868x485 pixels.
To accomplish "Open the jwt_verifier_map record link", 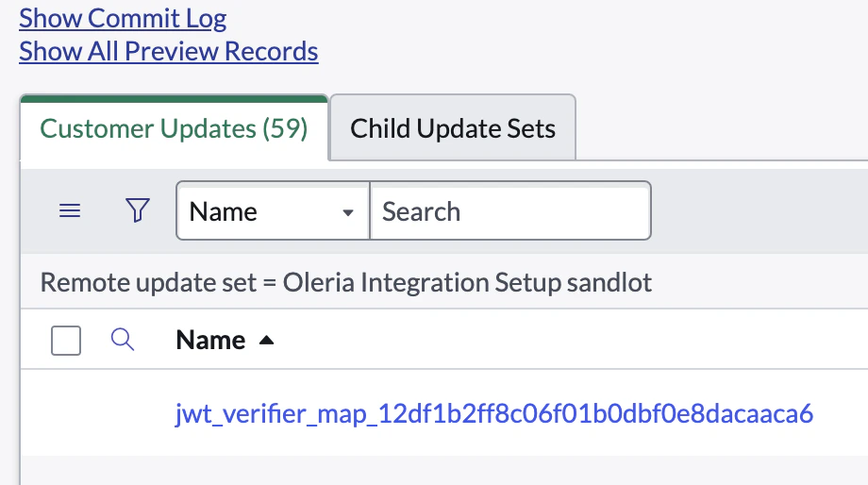I will 493,413.
